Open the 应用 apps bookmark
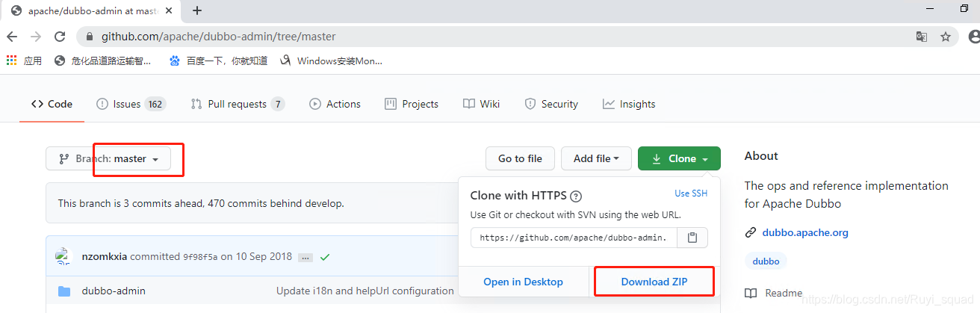The width and height of the screenshot is (980, 313). click(x=25, y=61)
